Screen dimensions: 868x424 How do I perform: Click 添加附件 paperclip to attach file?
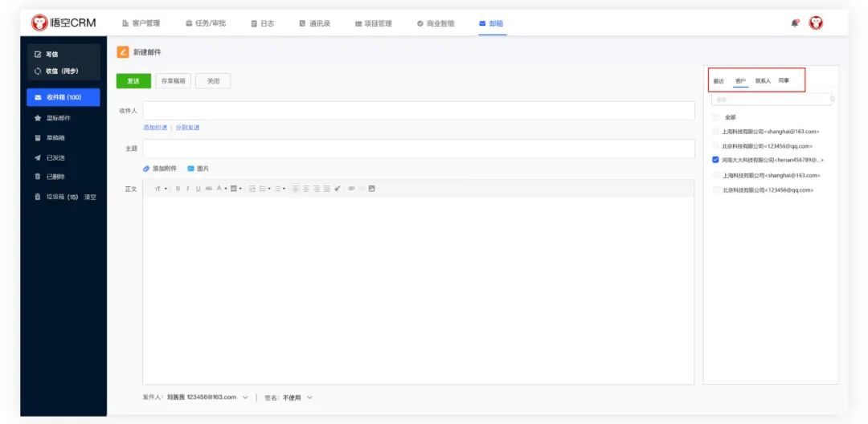[159, 169]
